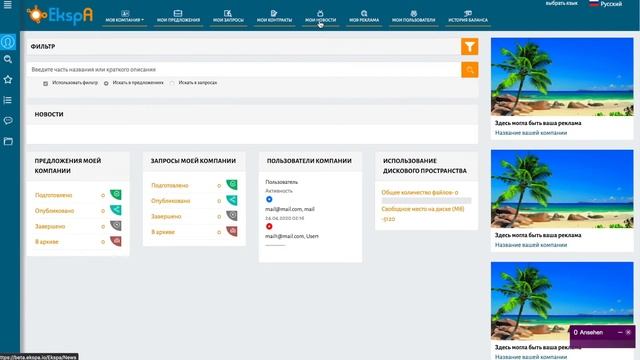Click Свободное место на диске text

[x=422, y=209]
